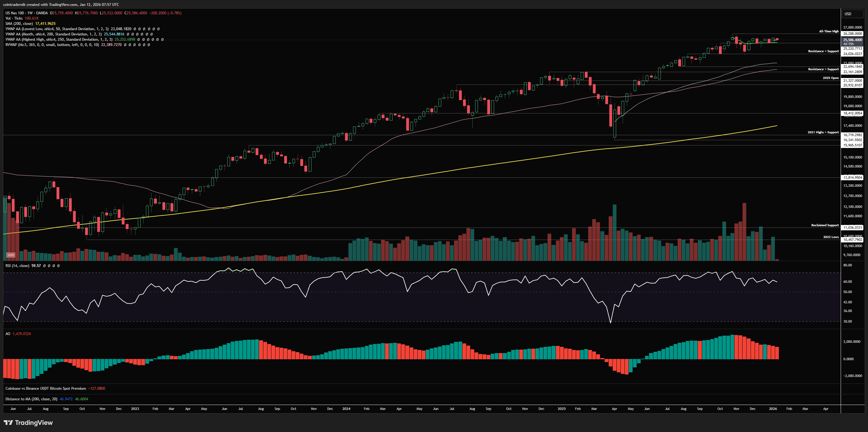Click the last red Awesome Oscillator bar
The width and height of the screenshot is (868, 432).
pos(777,353)
